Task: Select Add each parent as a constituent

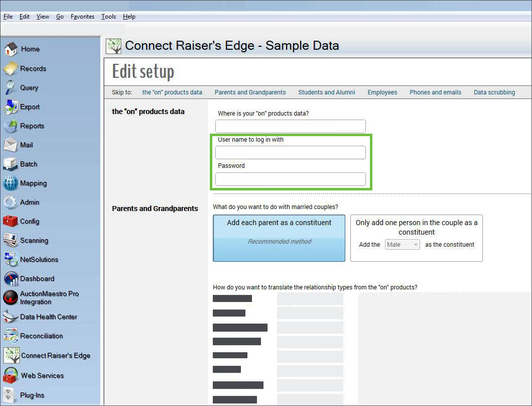Action: [x=279, y=238]
